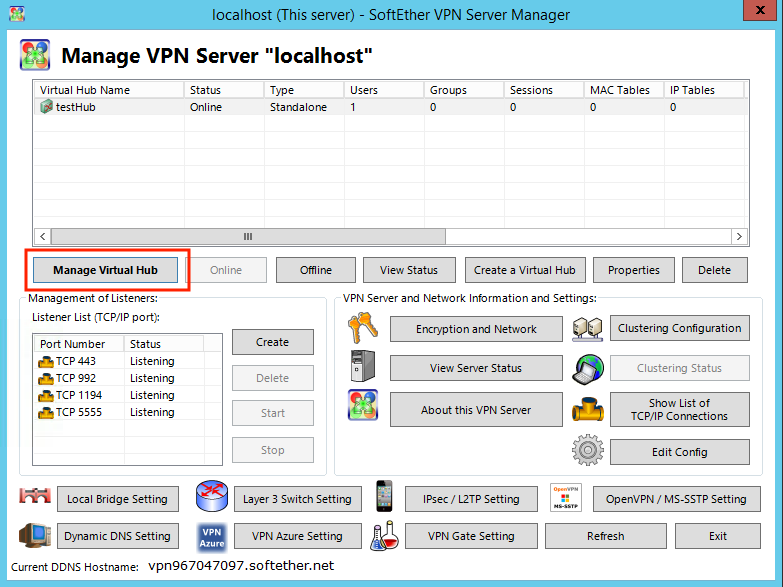Show List of TCP/IP Connections

coord(680,410)
